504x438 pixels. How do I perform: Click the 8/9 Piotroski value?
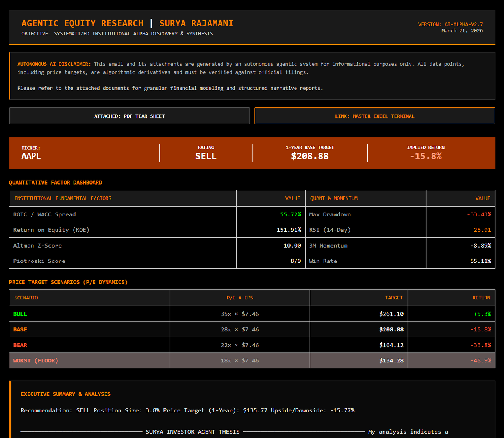coord(296,261)
